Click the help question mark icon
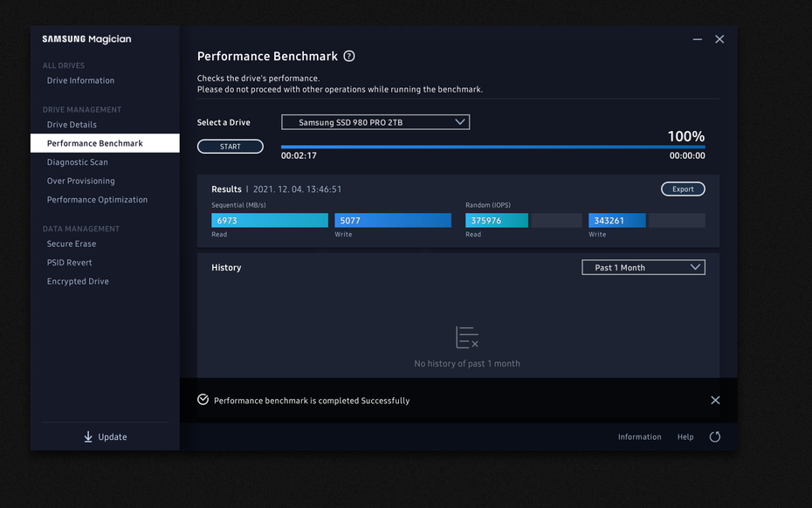 (349, 57)
